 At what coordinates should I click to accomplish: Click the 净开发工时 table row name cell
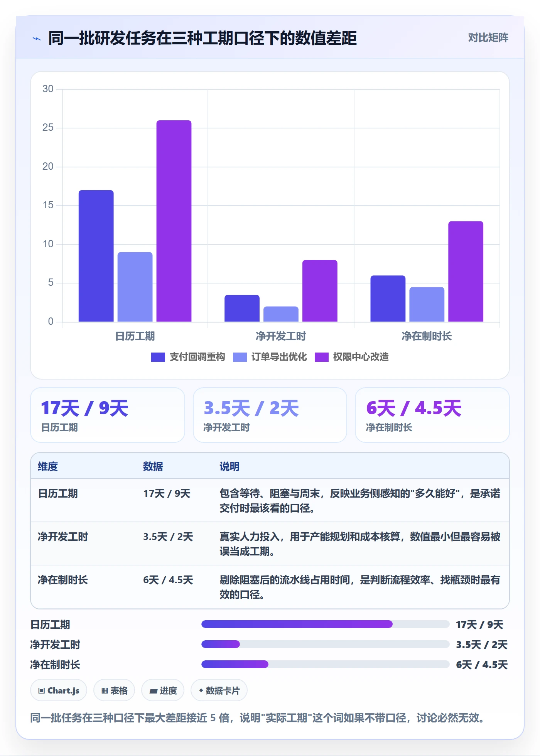pos(63,537)
